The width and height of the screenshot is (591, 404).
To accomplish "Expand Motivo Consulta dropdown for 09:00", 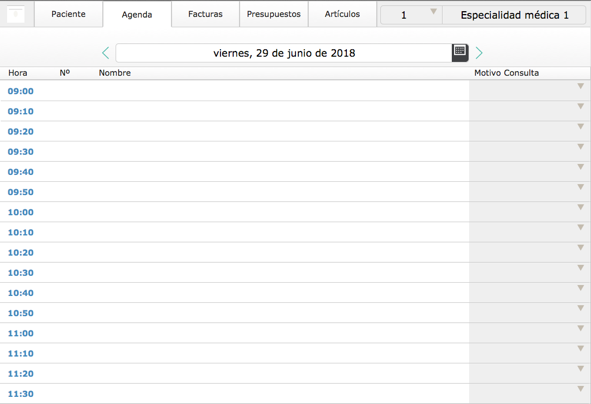I will click(x=580, y=86).
